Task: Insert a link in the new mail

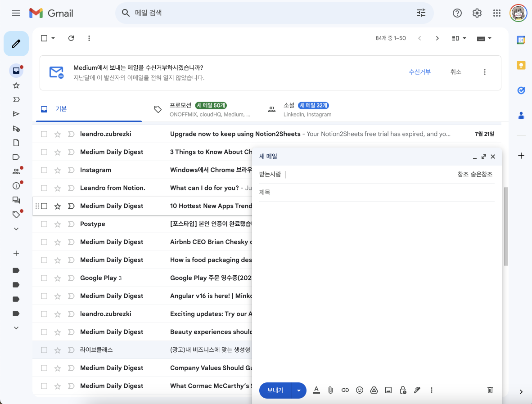Action: [345, 390]
